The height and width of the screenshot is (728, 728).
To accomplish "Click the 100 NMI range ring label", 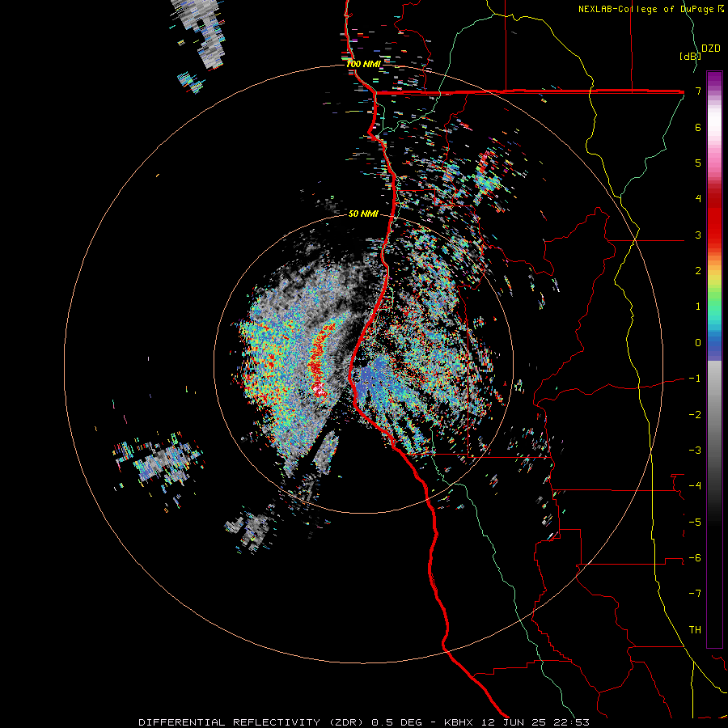I will [363, 64].
